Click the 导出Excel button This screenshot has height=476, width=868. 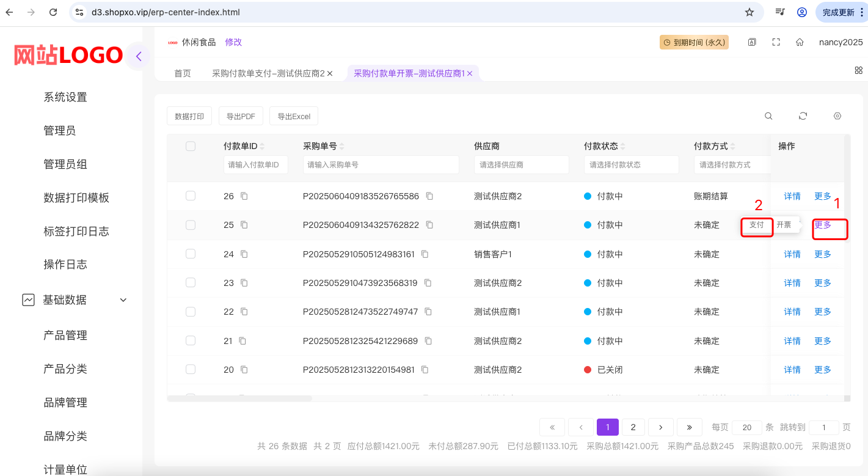(294, 116)
